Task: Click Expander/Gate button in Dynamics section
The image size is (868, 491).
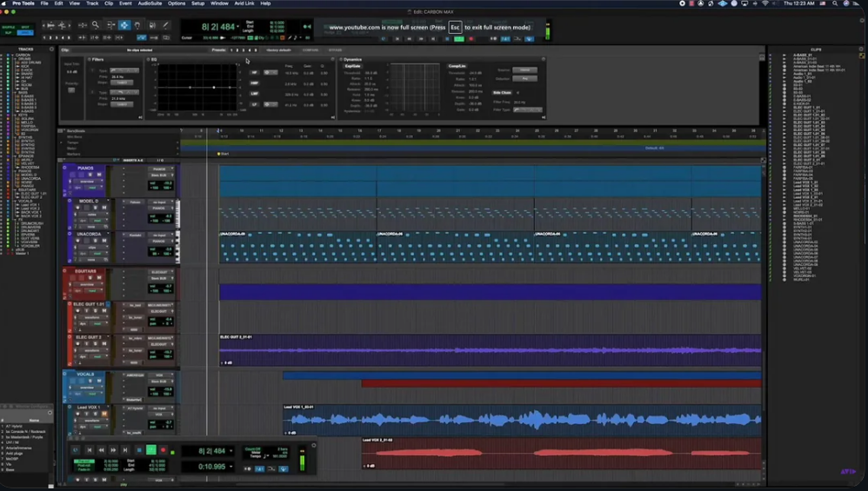Action: point(352,66)
